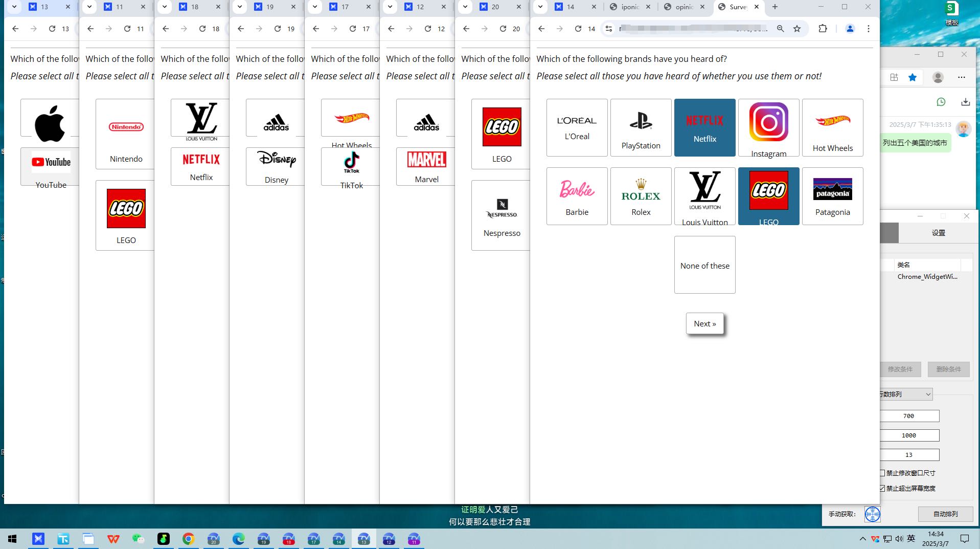This screenshot has width=980, height=549.
Task: Switch to the Survey tab
Action: [738, 7]
